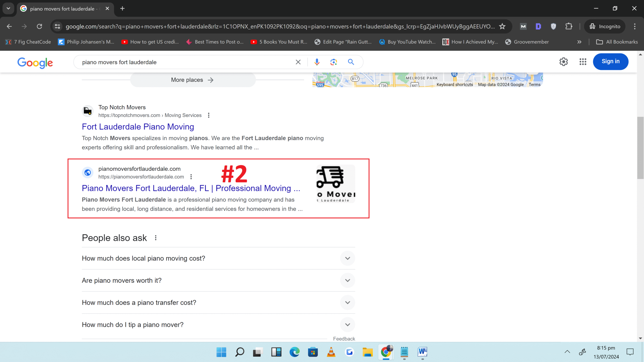Open the purple D extension
This screenshot has height=362, width=644.
538,26
